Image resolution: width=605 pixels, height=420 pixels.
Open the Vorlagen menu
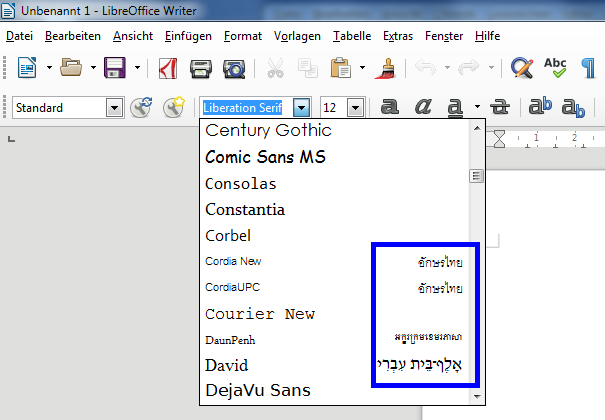(297, 36)
